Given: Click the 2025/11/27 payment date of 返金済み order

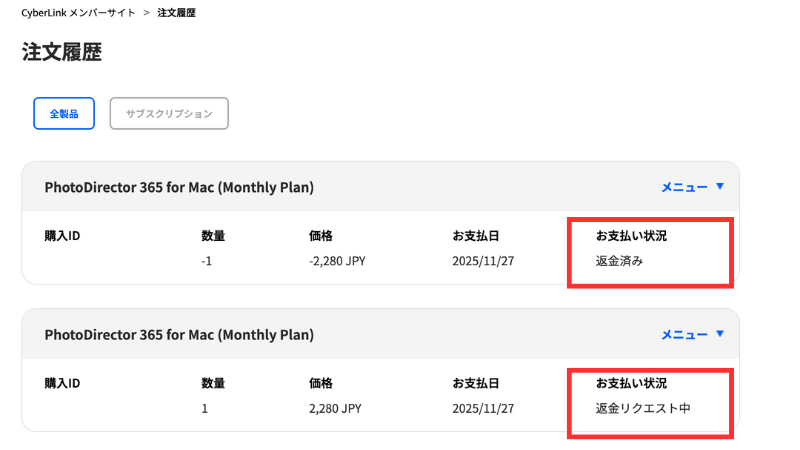Looking at the screenshot, I should [x=481, y=261].
